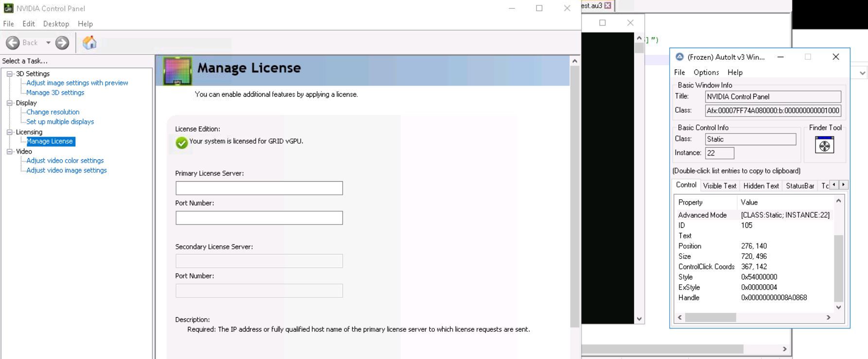Click the control Class field showing Static
Image resolution: width=868 pixels, height=359 pixels.
751,139
